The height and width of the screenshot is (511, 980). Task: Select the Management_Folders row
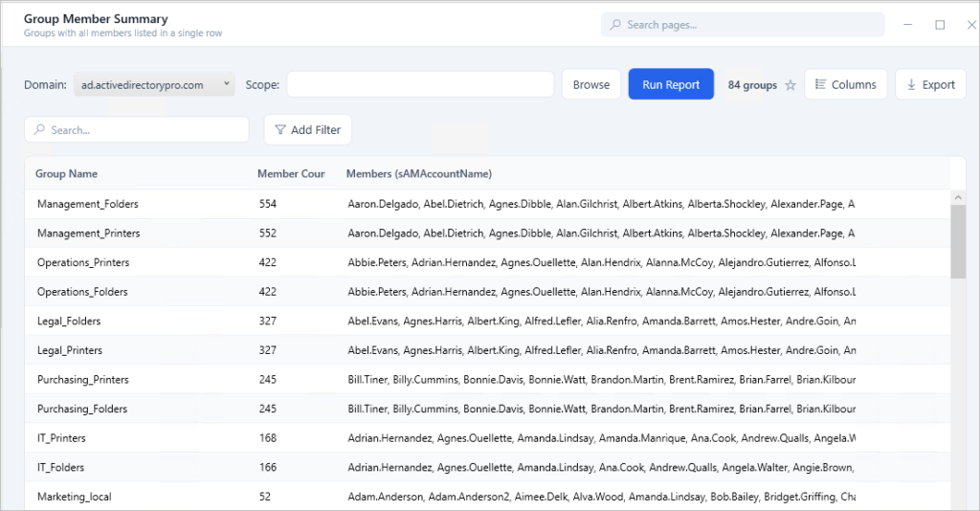pos(487,204)
